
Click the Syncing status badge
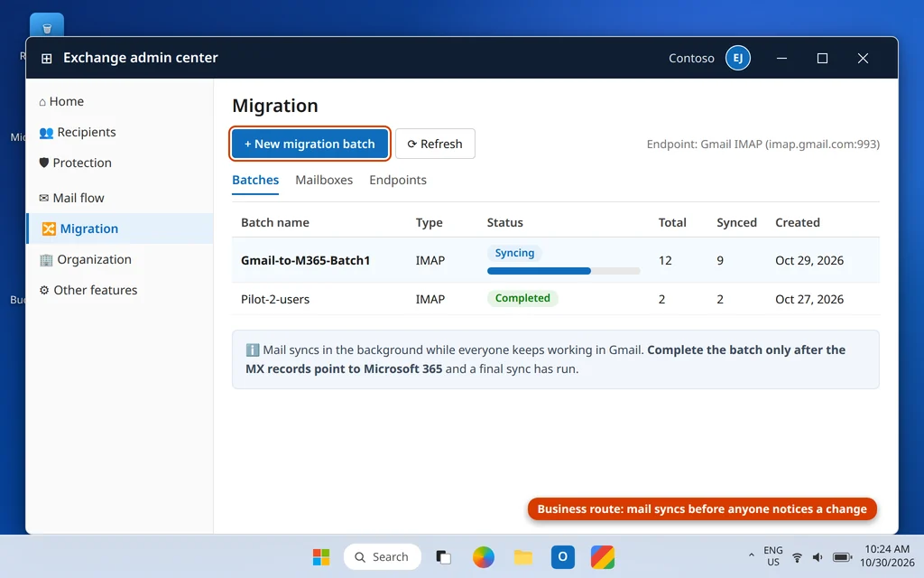[514, 253]
